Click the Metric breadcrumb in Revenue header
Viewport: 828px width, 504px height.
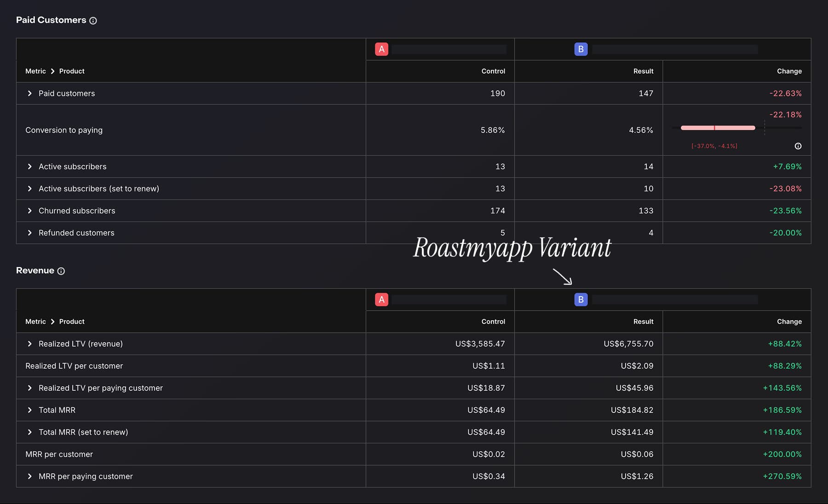click(35, 322)
